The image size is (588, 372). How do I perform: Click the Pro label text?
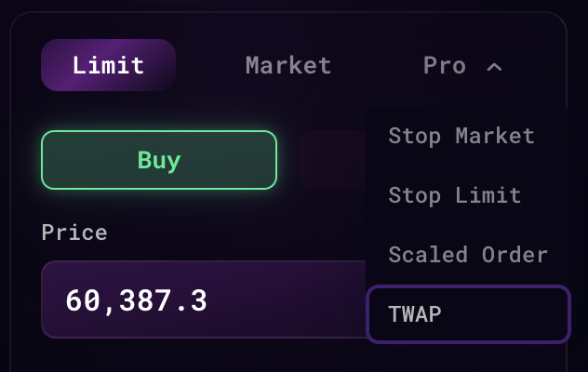tap(445, 65)
